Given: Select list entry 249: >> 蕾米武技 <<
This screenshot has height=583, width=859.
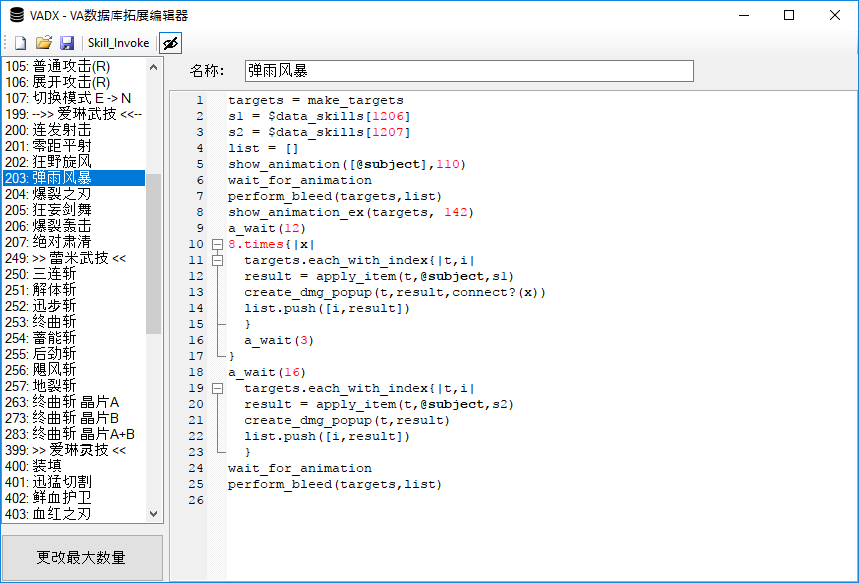Looking at the screenshot, I should click(x=74, y=258).
